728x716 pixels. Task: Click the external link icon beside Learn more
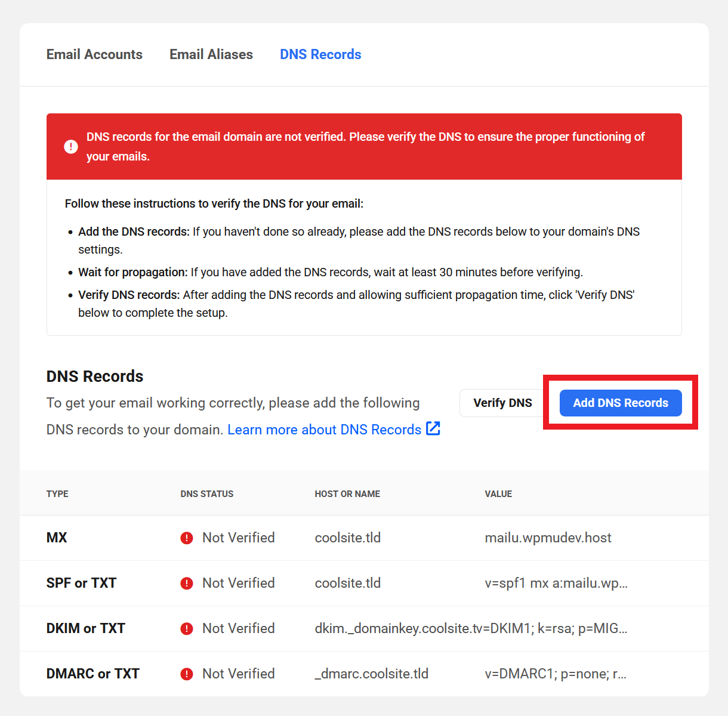coord(433,429)
